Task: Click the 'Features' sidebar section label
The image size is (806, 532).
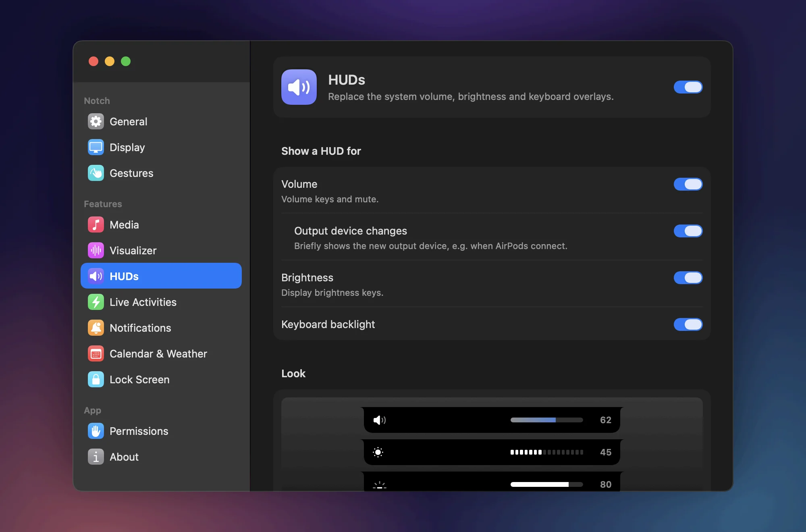Action: click(x=103, y=204)
